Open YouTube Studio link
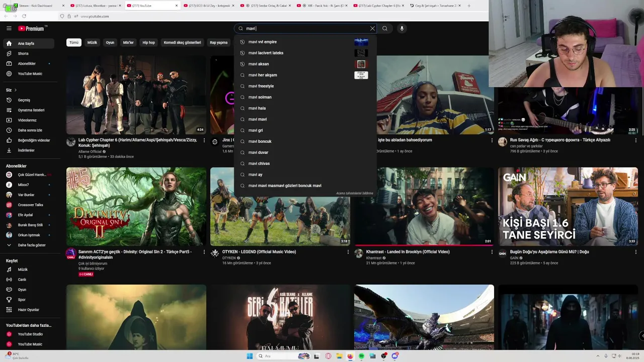This screenshot has height=362, width=644. pyautogui.click(x=29, y=334)
